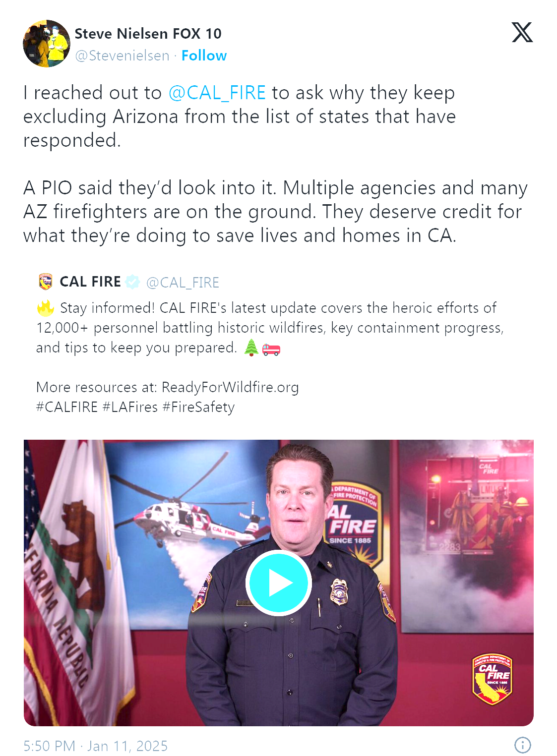
Task: Click ReadyForWildfire.org text in quoted tweet
Action: coord(230,387)
